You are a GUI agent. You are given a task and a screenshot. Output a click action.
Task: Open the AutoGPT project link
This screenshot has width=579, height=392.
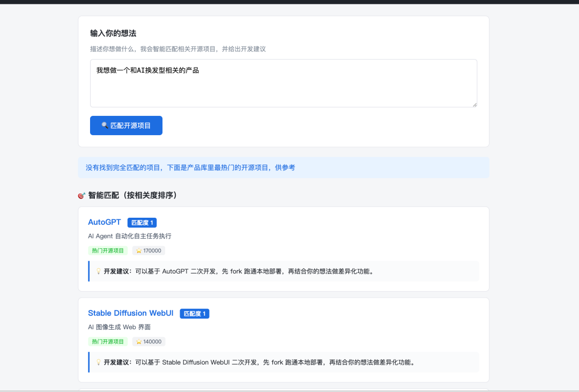(x=105, y=222)
